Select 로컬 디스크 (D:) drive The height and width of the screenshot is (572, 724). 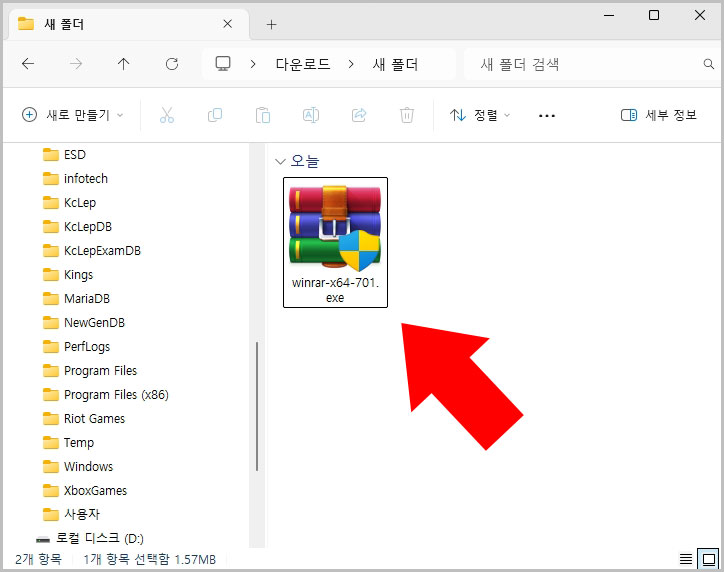[90, 538]
